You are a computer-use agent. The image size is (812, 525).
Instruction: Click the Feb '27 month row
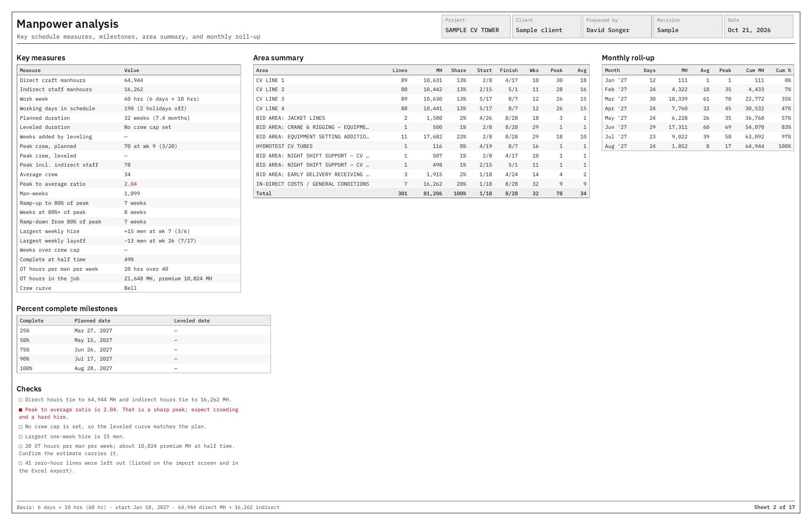click(698, 89)
